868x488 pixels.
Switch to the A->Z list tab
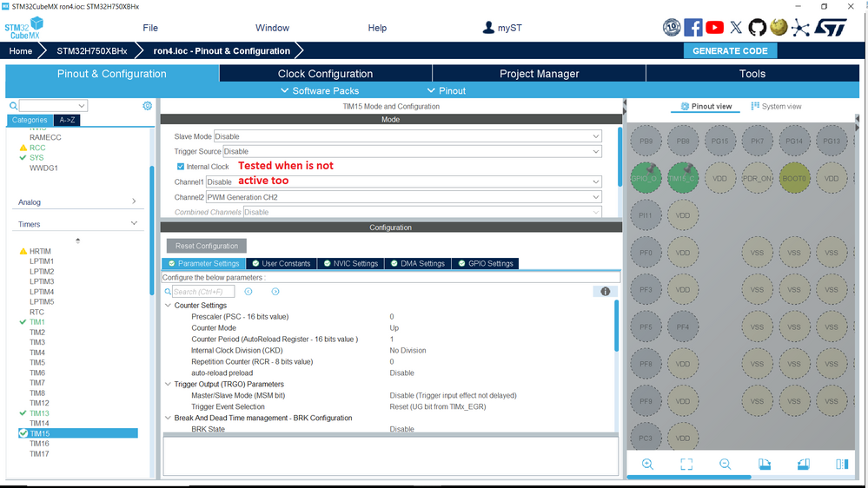point(67,120)
